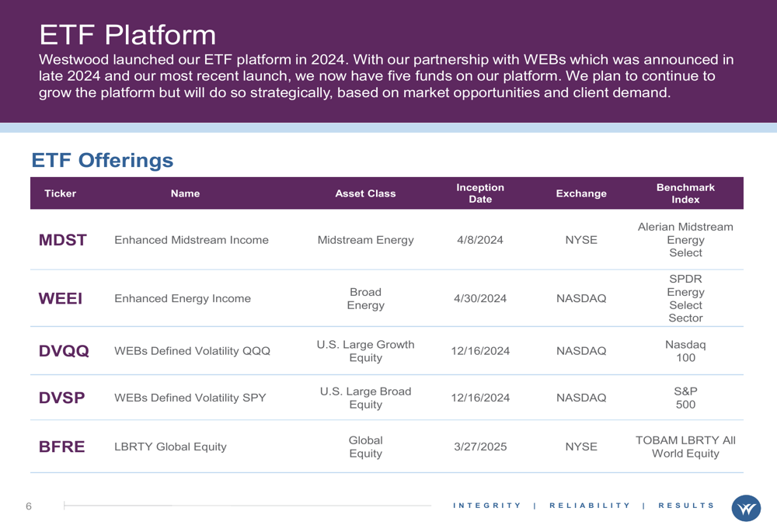Click the 4/8/2024 inception date
The height and width of the screenshot is (532, 777).
pyautogui.click(x=480, y=240)
